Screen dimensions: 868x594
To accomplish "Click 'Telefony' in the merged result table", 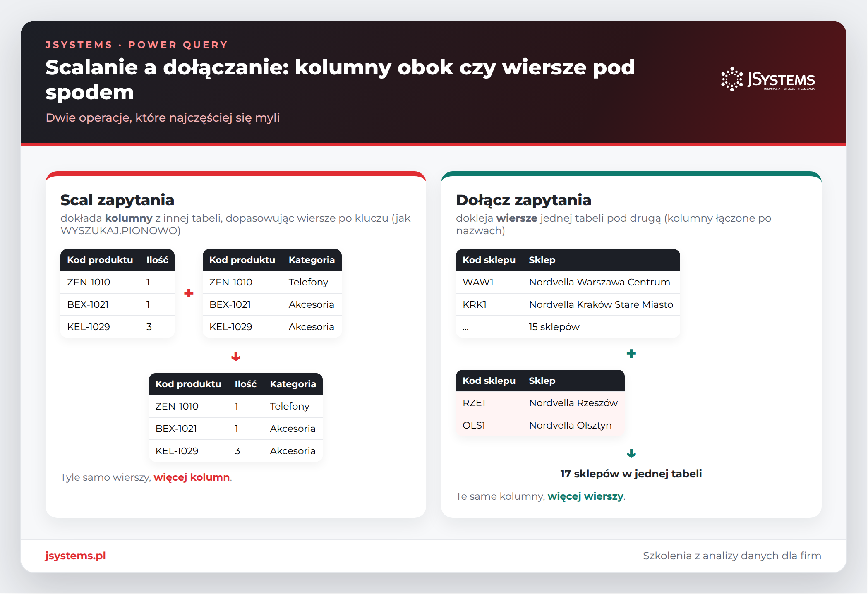I will coord(290,406).
